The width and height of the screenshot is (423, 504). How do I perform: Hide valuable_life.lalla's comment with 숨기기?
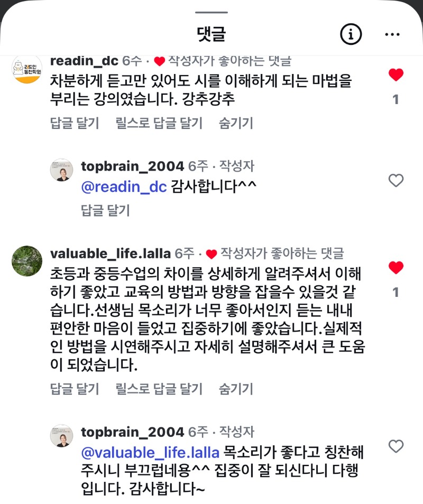click(x=236, y=389)
